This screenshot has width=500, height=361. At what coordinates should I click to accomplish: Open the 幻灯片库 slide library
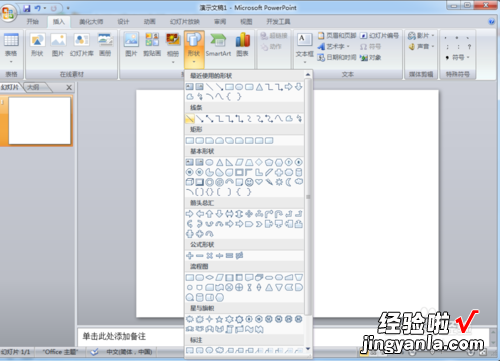coord(82,44)
